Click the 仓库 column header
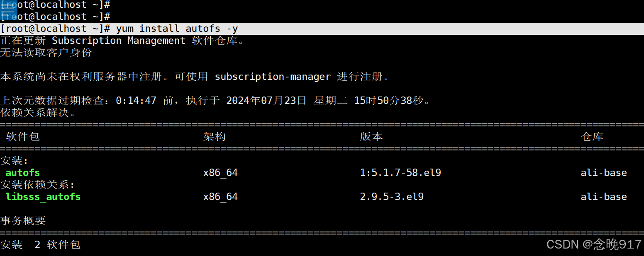This screenshot has height=256, width=644. point(592,137)
